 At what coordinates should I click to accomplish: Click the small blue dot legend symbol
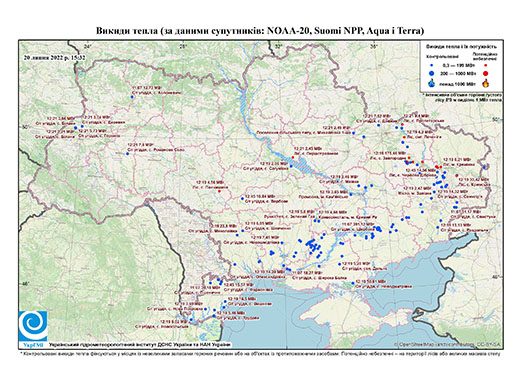[432, 65]
